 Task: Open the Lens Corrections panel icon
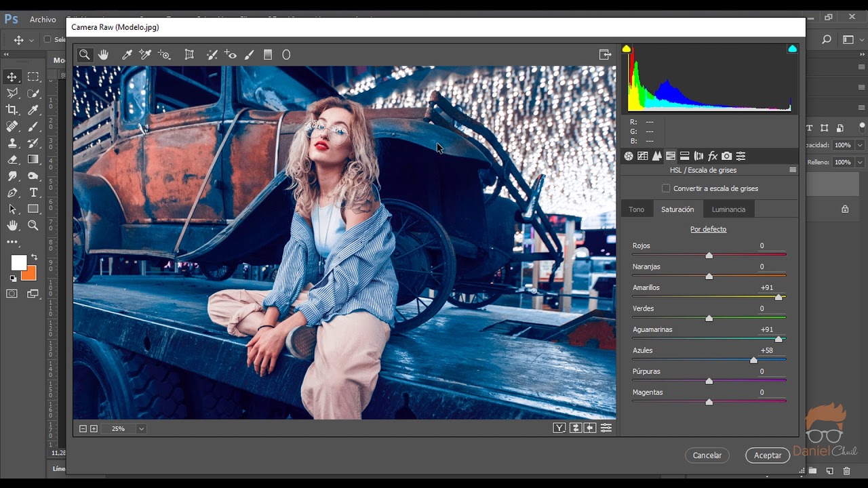coord(699,157)
